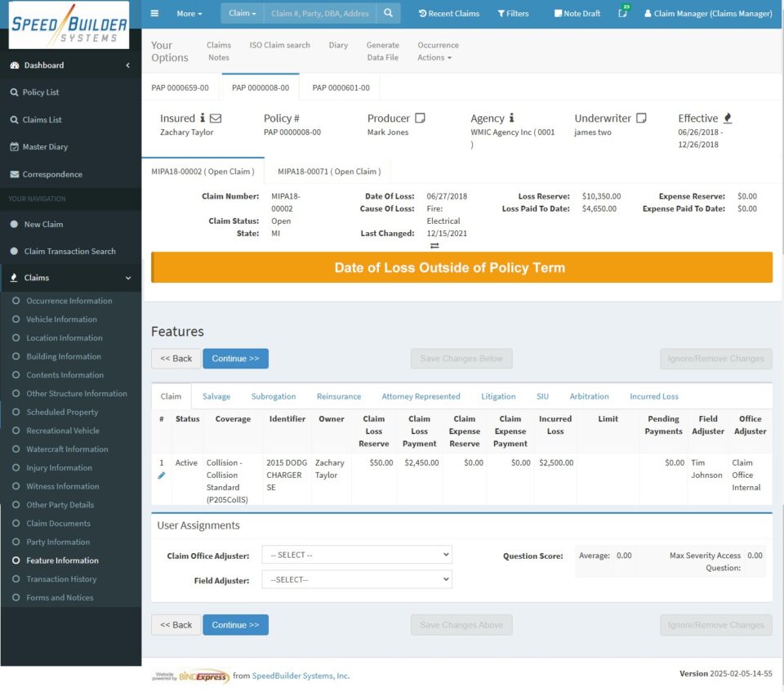Screen dimensions: 784x692
Task: Click bottom Continue >> button
Action: (x=235, y=625)
